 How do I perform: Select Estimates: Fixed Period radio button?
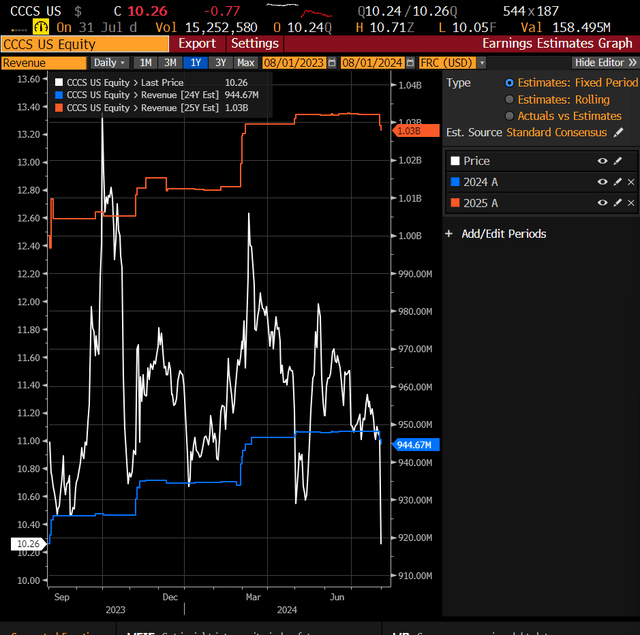tap(509, 83)
